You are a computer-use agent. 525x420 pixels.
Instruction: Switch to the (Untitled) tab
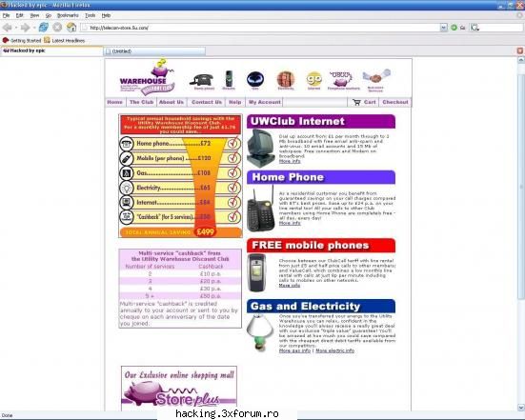click(x=154, y=51)
